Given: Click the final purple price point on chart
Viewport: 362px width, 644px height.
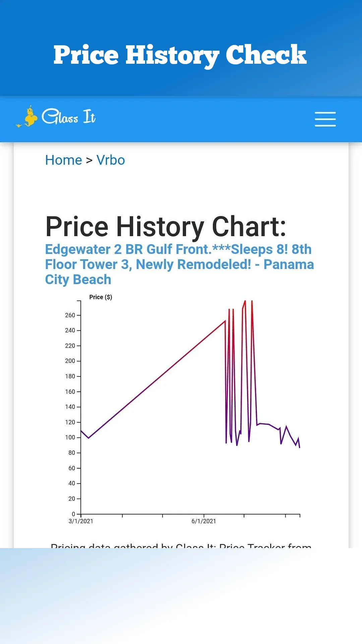Looking at the screenshot, I should click(299, 447).
